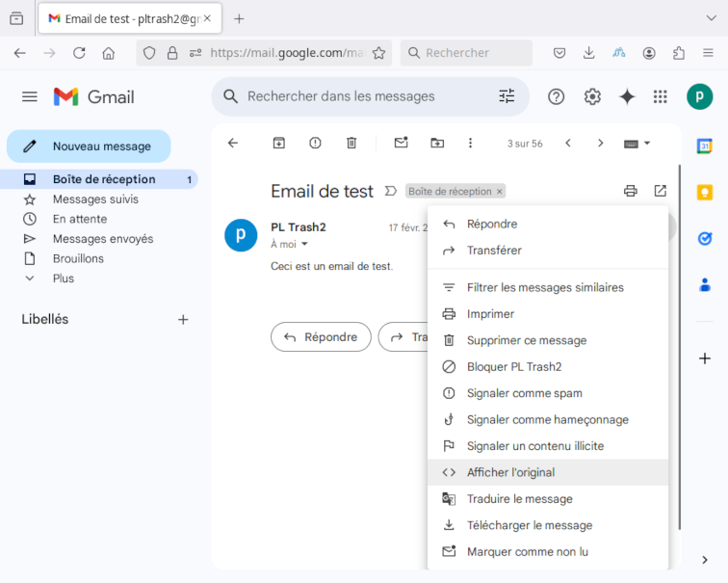Bookmark this page with star icon
This screenshot has width=728, height=583.
(378, 53)
